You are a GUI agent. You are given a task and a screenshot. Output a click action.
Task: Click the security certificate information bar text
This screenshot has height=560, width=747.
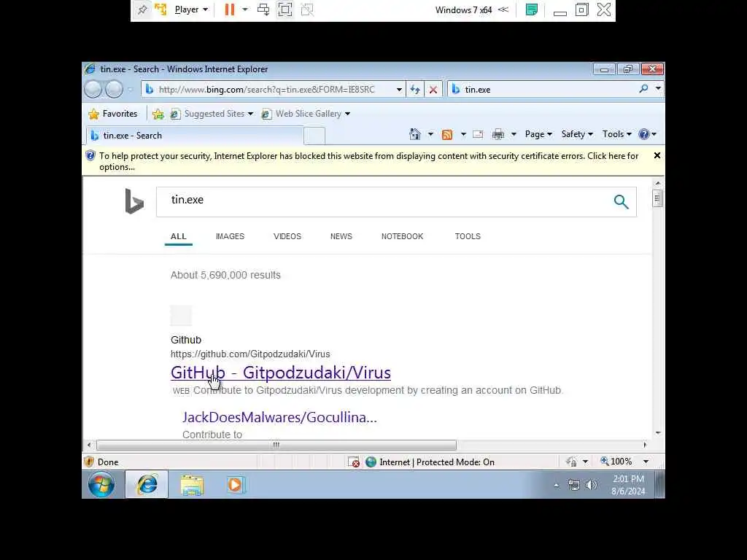368,161
